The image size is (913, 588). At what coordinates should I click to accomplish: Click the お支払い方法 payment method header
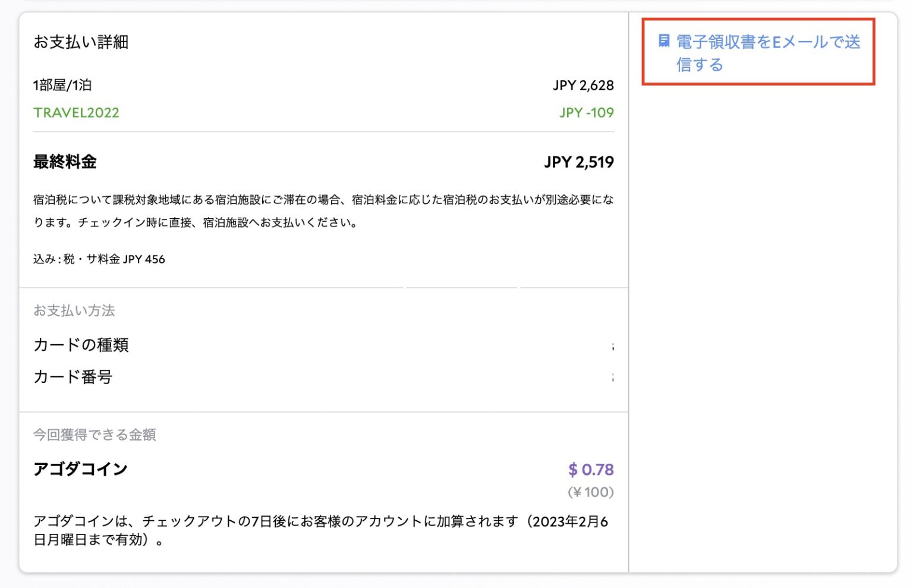click(74, 310)
